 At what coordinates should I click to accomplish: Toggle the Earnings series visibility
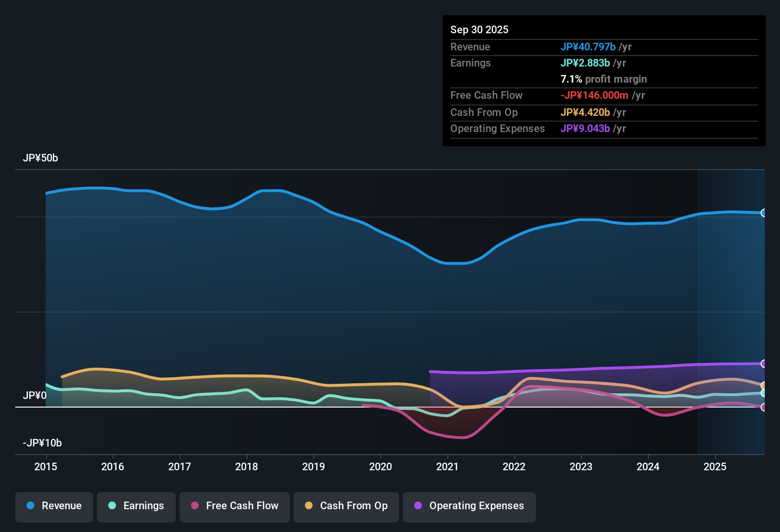click(x=136, y=506)
